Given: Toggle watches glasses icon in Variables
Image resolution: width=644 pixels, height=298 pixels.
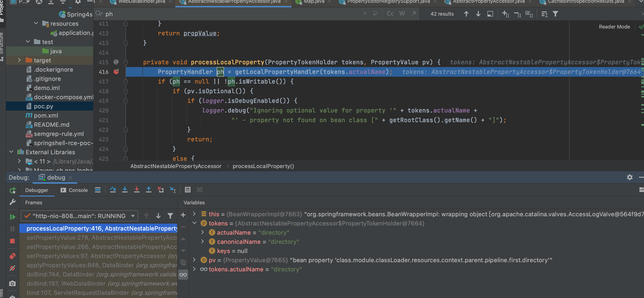Looking at the screenshot, I should pyautogui.click(x=183, y=275).
